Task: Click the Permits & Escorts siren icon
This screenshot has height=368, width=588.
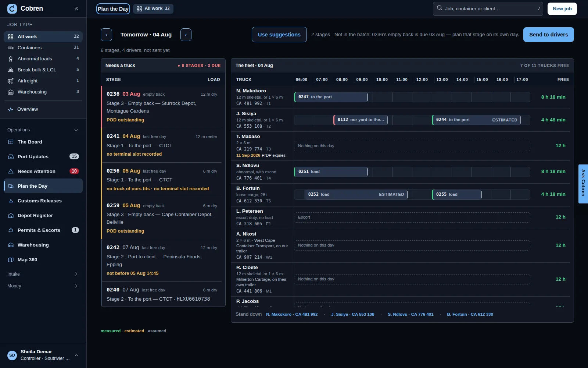Action: [x=11, y=230]
